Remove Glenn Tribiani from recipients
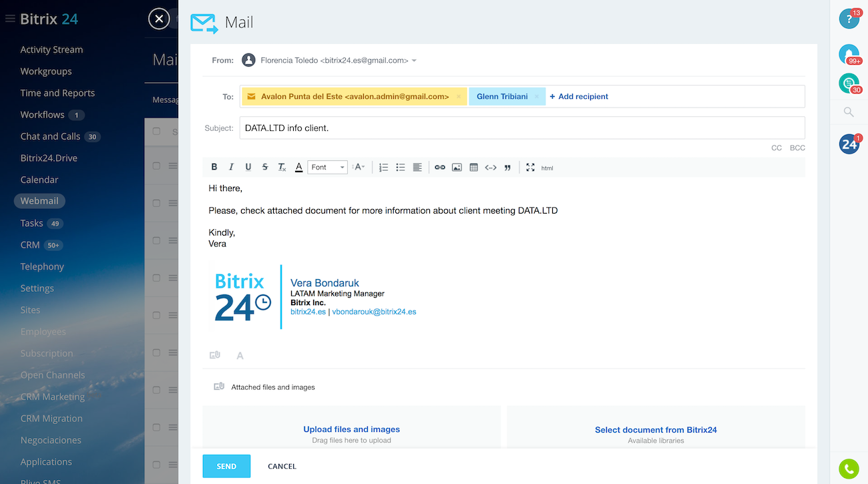The image size is (868, 484). [537, 97]
